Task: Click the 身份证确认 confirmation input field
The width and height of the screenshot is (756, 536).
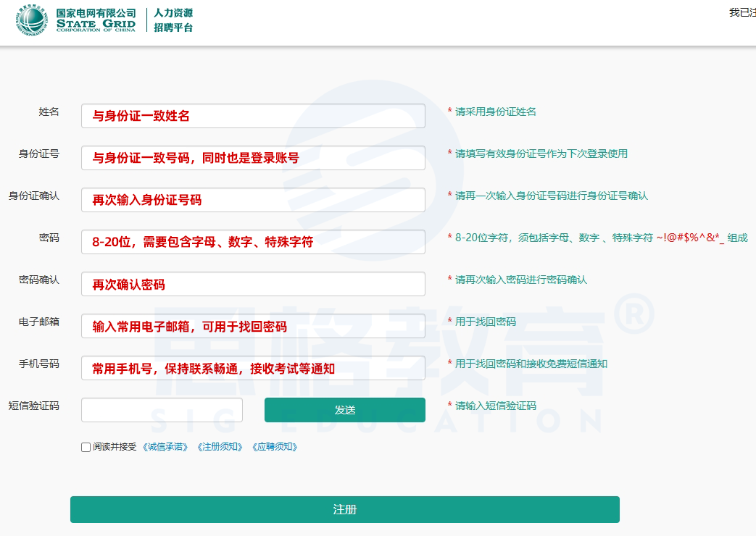Action: 253,200
